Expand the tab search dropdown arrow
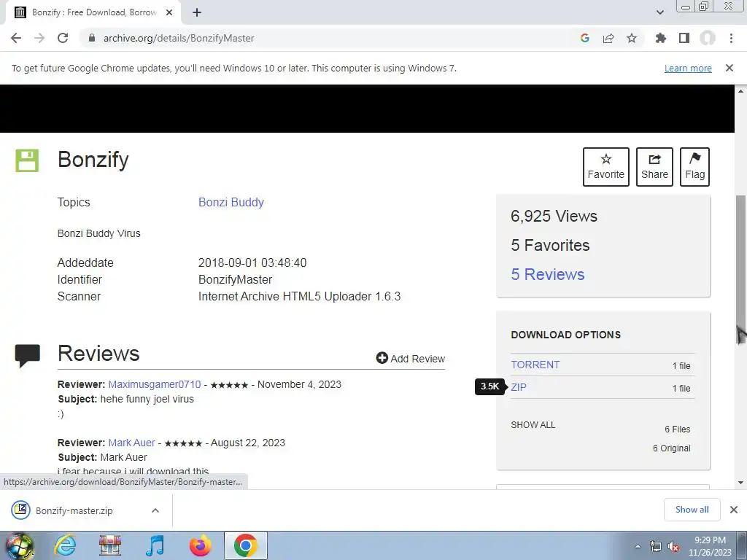 pos(659,12)
